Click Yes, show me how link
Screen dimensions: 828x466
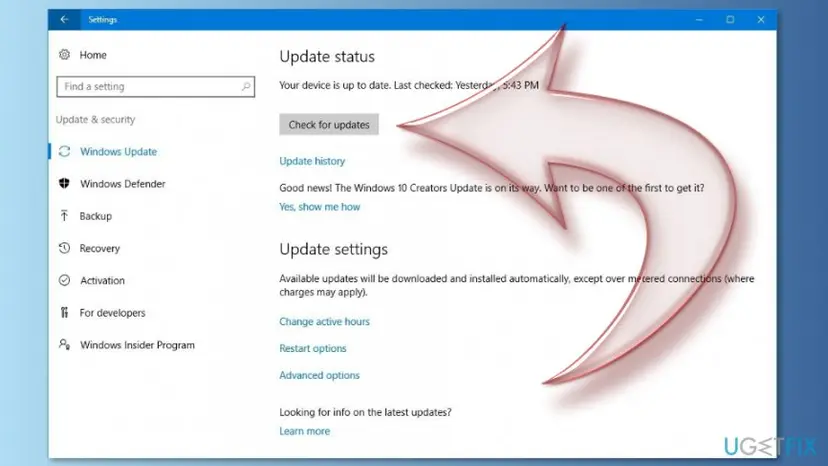click(x=319, y=207)
